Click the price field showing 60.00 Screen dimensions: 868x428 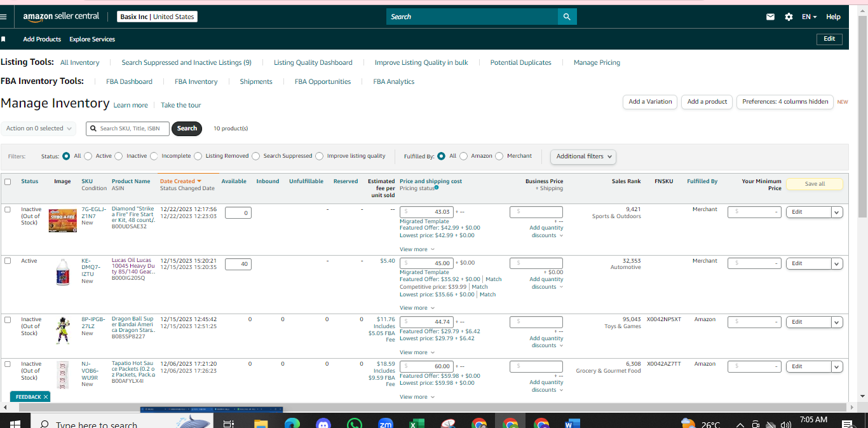pos(426,366)
